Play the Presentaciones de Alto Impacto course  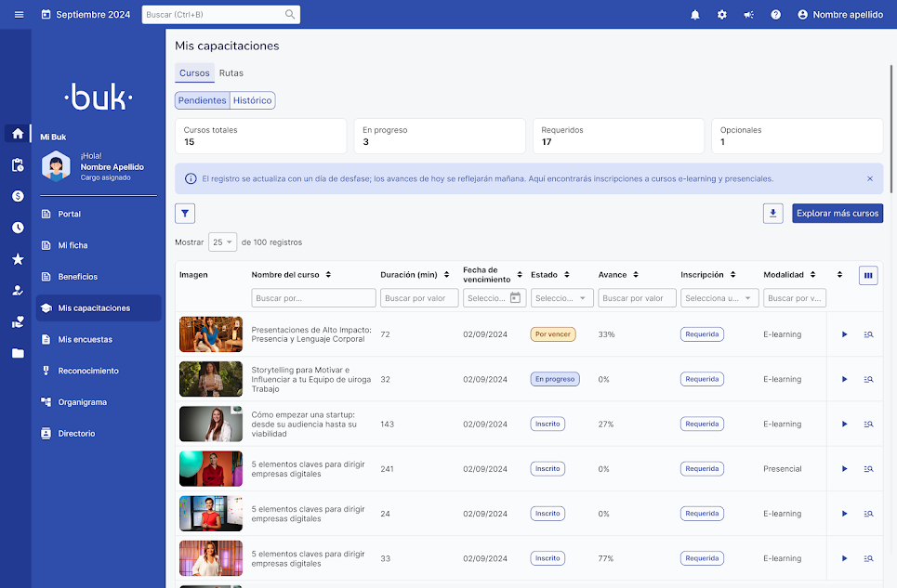click(x=844, y=334)
